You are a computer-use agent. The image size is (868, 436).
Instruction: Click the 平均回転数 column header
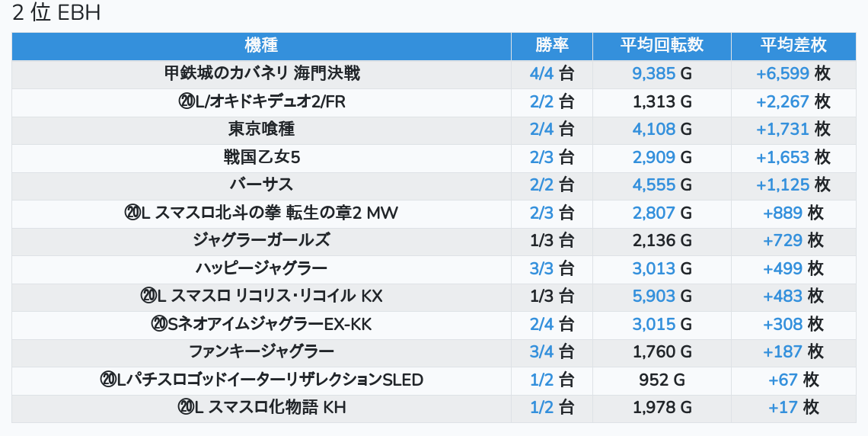coord(662,46)
